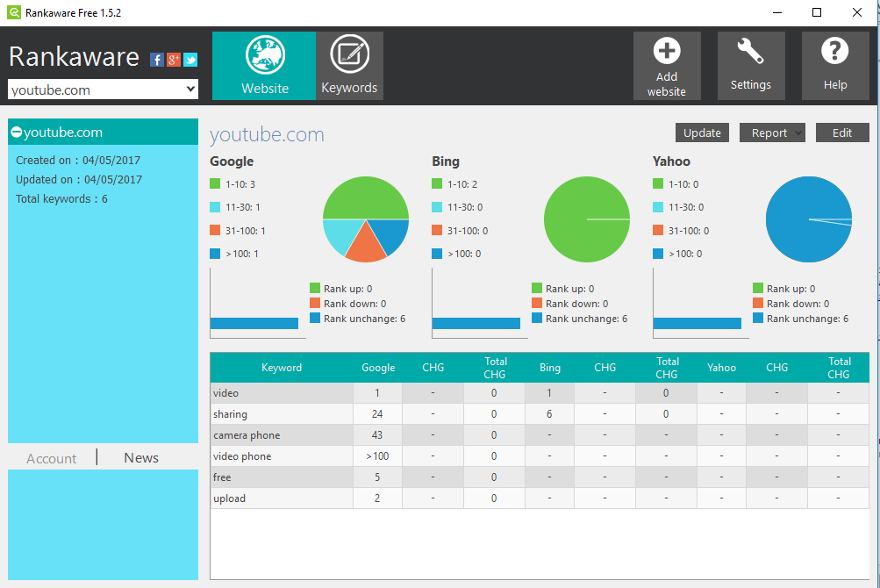Click the Google+ social icon
This screenshot has width=880, height=588.
(174, 60)
